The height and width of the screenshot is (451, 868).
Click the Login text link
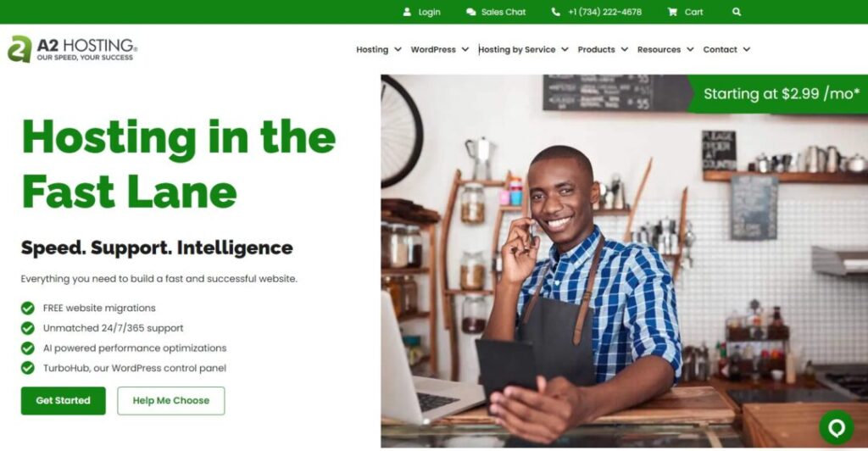(430, 12)
